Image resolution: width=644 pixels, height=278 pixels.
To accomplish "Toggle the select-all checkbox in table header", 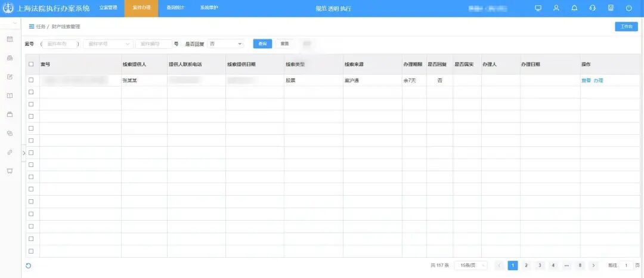I will pyautogui.click(x=31, y=64).
